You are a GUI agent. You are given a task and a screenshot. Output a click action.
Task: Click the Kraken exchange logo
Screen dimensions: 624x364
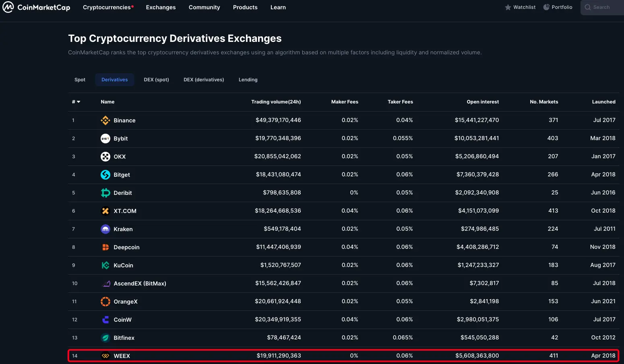[x=105, y=229]
